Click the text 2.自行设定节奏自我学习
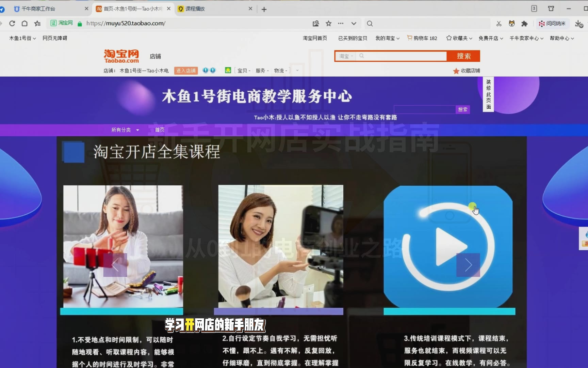The image size is (588, 368). point(261,338)
